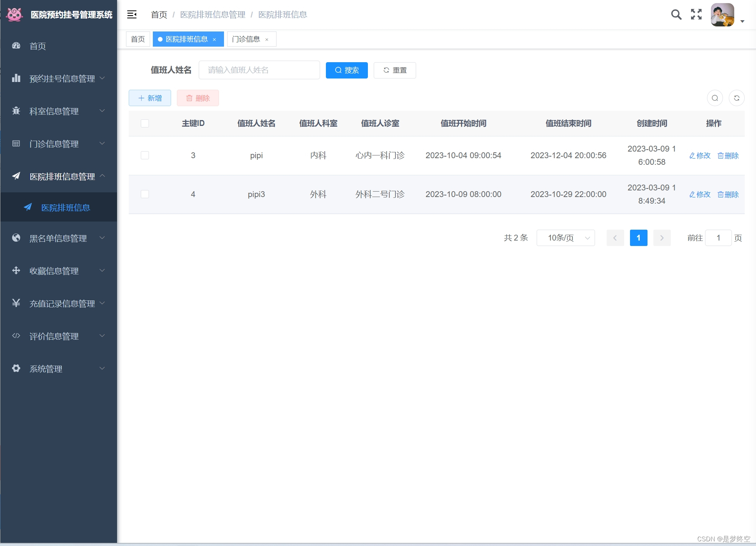Click the gear icon for 系统管理
The width and height of the screenshot is (756, 546).
(x=16, y=368)
